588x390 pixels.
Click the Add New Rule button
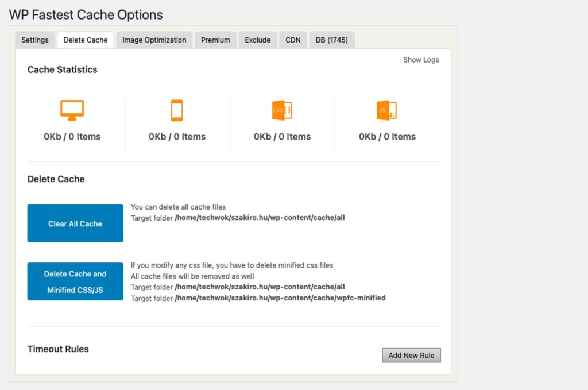[x=411, y=356]
